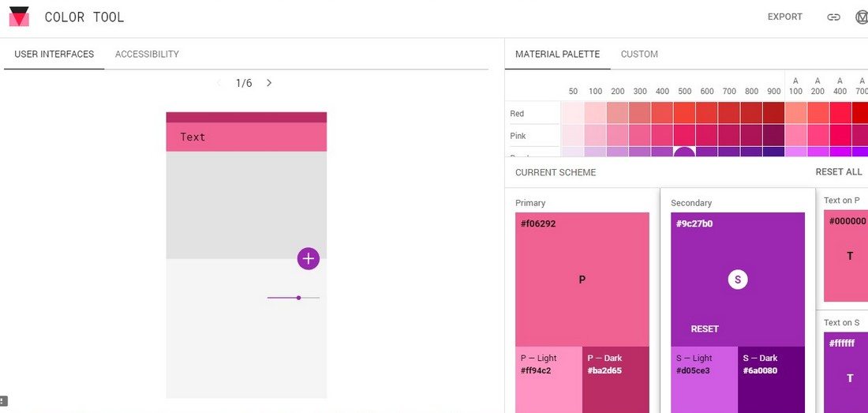Image resolution: width=868 pixels, height=413 pixels.
Task: Select the Primary color block #f06292
Action: 582,280
